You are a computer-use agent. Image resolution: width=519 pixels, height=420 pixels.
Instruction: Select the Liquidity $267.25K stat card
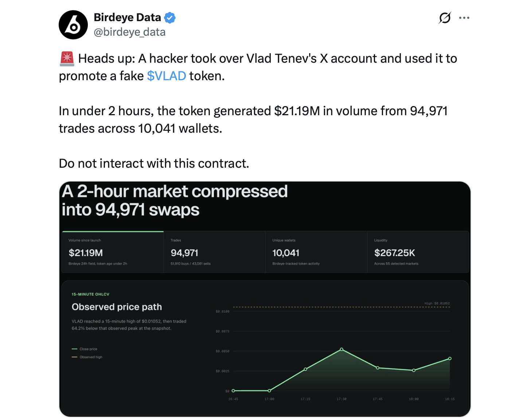418,252
